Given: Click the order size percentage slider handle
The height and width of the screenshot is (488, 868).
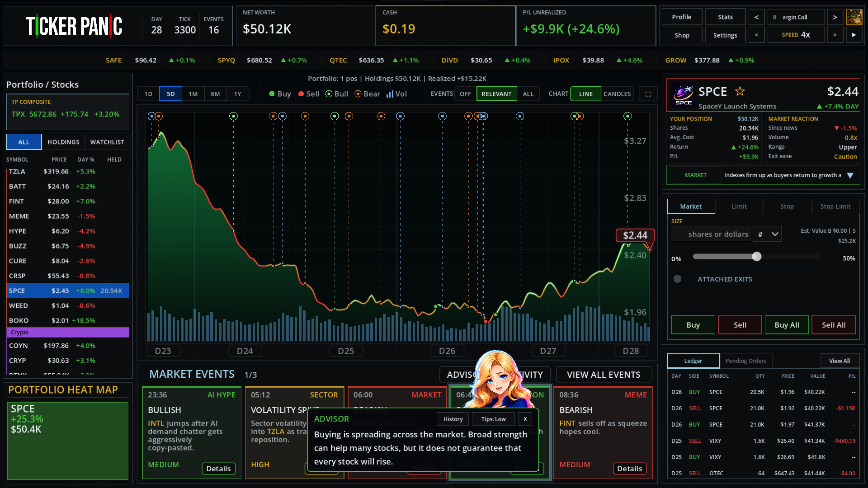Looking at the screenshot, I should (x=756, y=257).
